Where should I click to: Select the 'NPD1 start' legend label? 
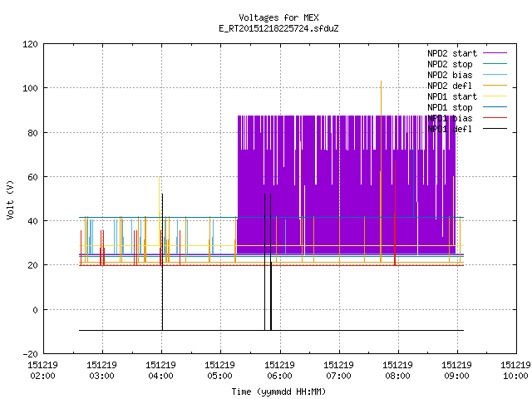(x=452, y=96)
